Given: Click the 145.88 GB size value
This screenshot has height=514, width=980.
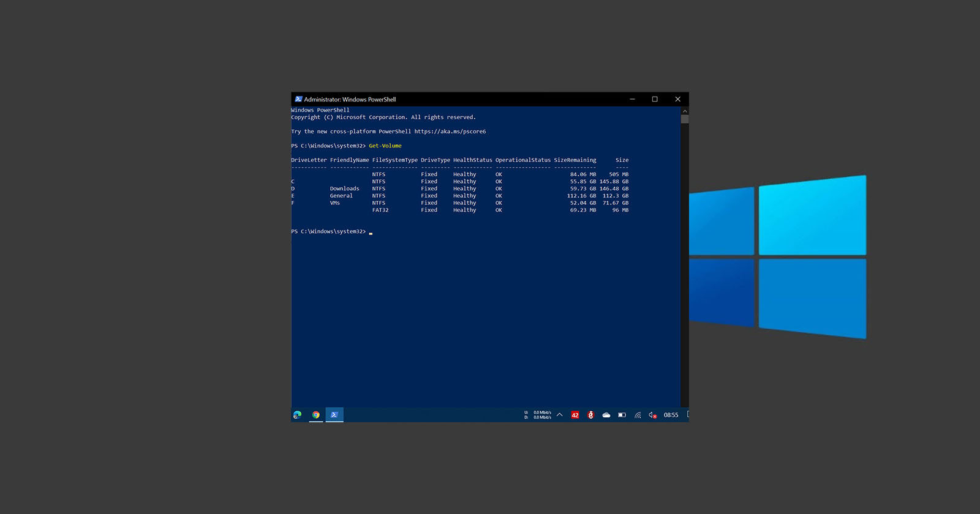Looking at the screenshot, I should [614, 182].
